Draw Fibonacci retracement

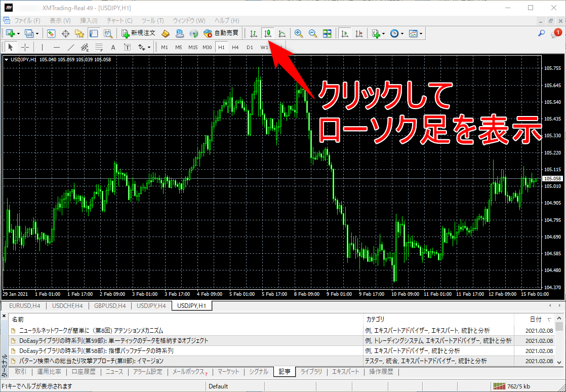(99, 47)
